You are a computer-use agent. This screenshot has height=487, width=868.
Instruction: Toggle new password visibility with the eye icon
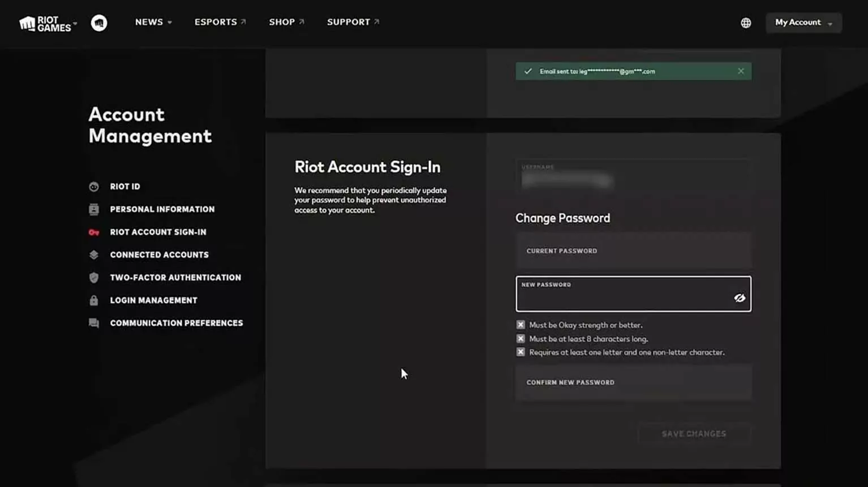740,298
